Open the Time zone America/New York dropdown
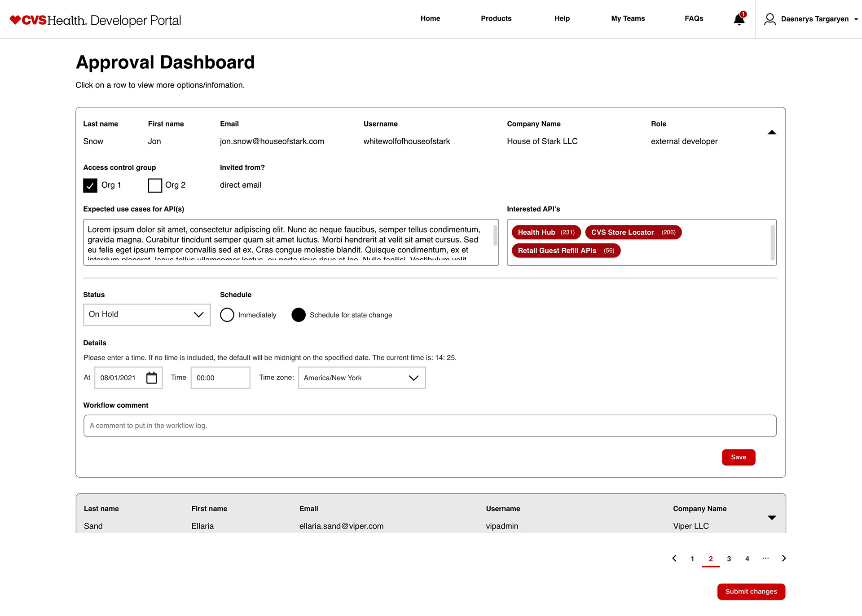 click(x=362, y=378)
